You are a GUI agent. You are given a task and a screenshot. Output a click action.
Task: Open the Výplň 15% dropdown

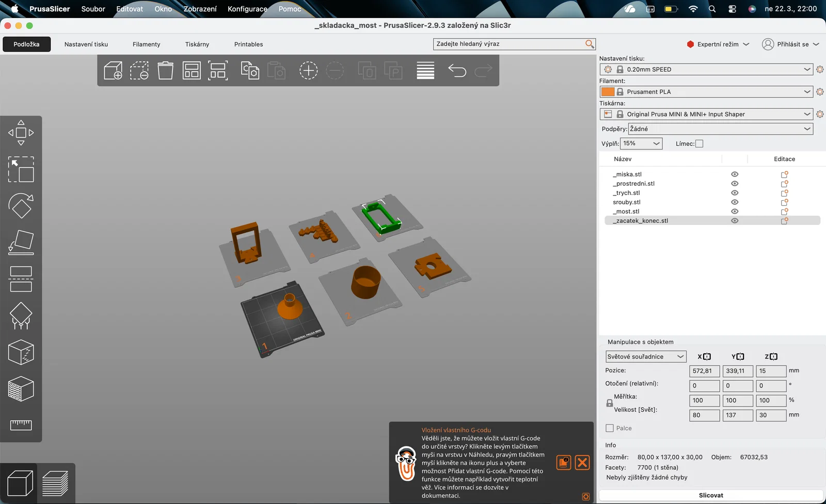pyautogui.click(x=642, y=143)
